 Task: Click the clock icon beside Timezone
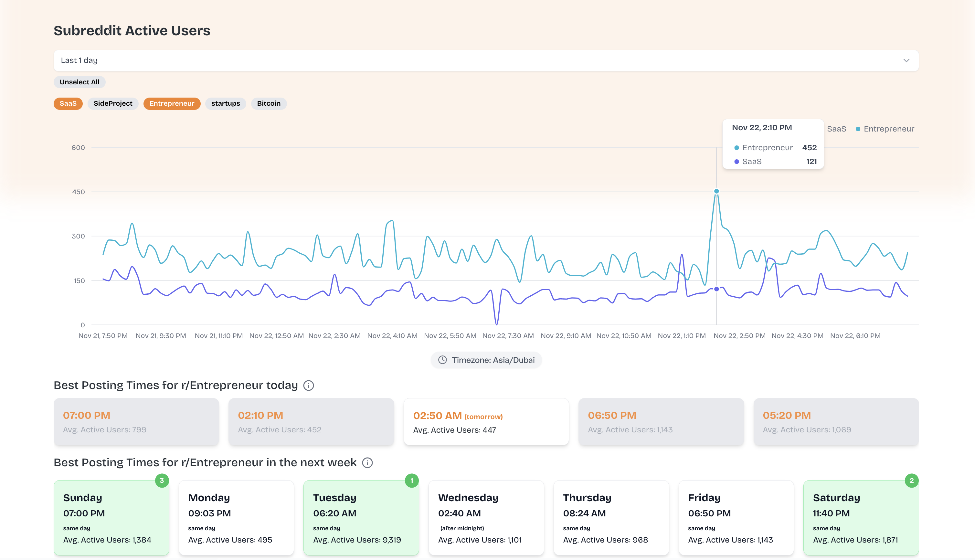[442, 360]
